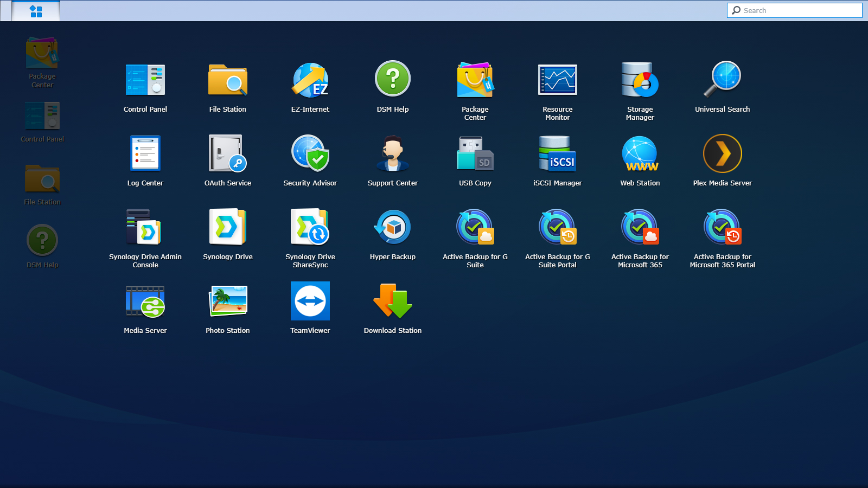
Task: Launch Download Station
Action: click(393, 309)
